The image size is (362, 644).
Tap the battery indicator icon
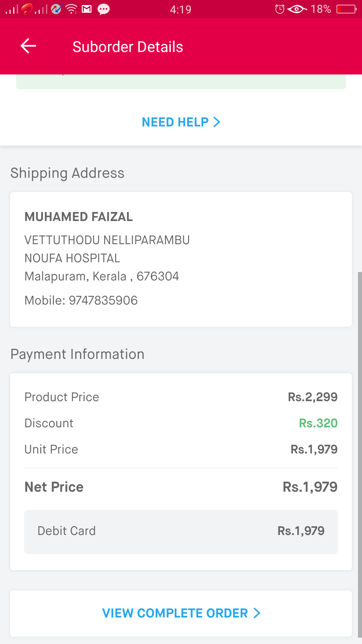click(347, 9)
